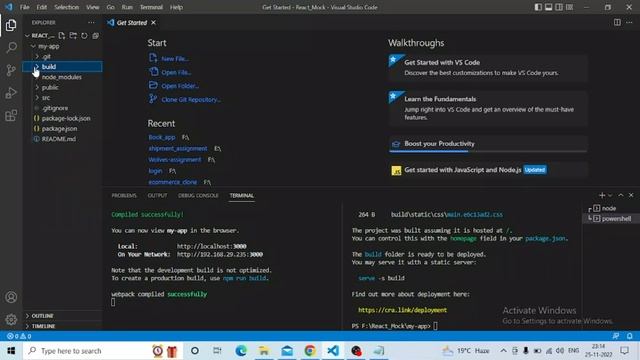Maximize the terminal panel size
Image resolution: width=640 pixels, height=360 pixels.
click(621, 196)
